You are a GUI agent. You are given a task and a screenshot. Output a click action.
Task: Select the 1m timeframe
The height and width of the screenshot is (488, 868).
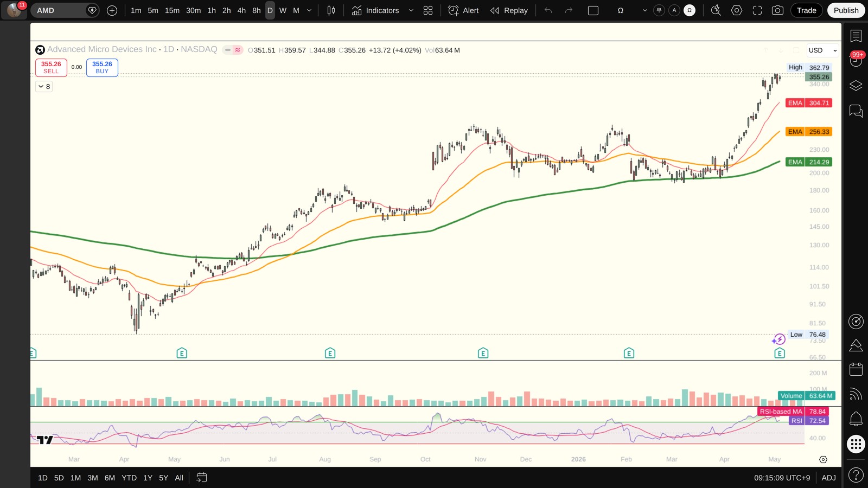(136, 10)
